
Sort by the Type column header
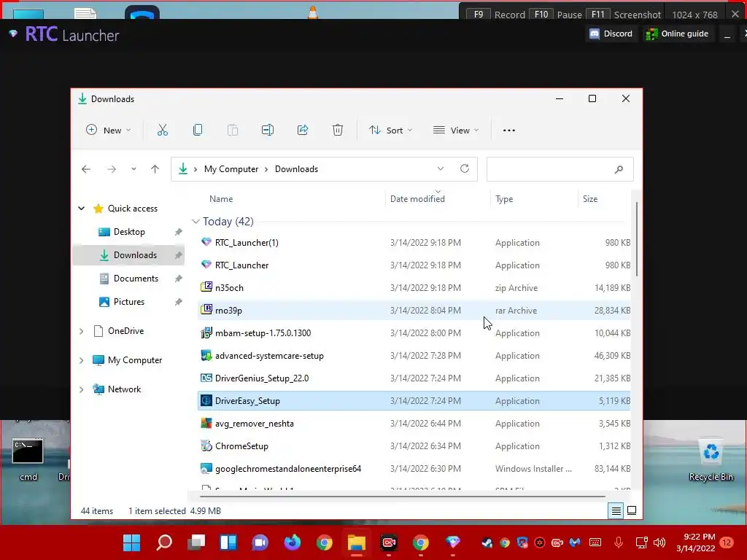(x=504, y=199)
